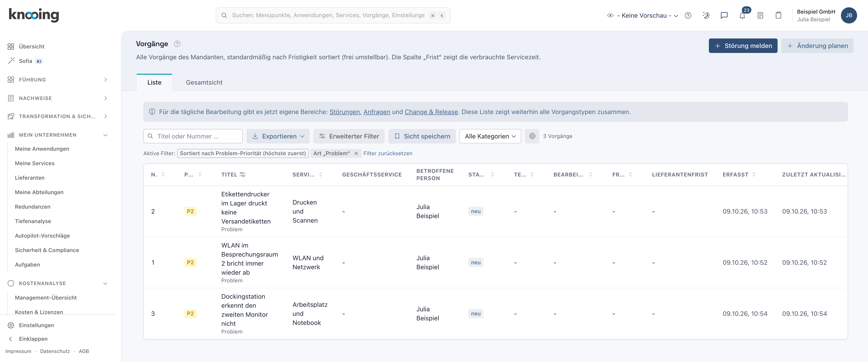Follow the Störungen link in the banner
The image size is (868, 362).
(x=344, y=112)
